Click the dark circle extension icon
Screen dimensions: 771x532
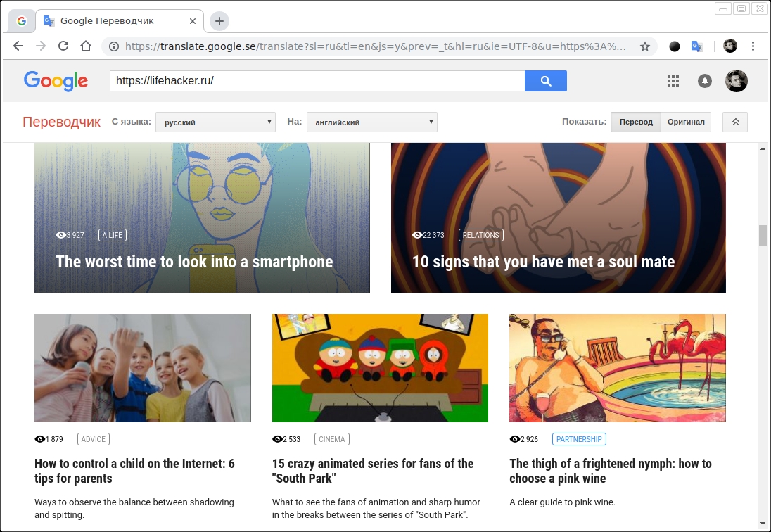(x=675, y=46)
